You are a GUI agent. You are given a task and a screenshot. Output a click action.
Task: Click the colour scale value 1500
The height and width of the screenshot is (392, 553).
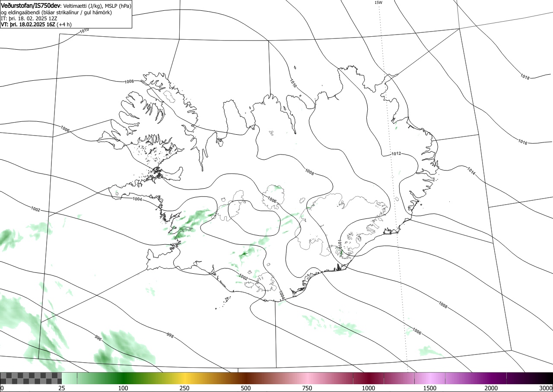pos(430,388)
